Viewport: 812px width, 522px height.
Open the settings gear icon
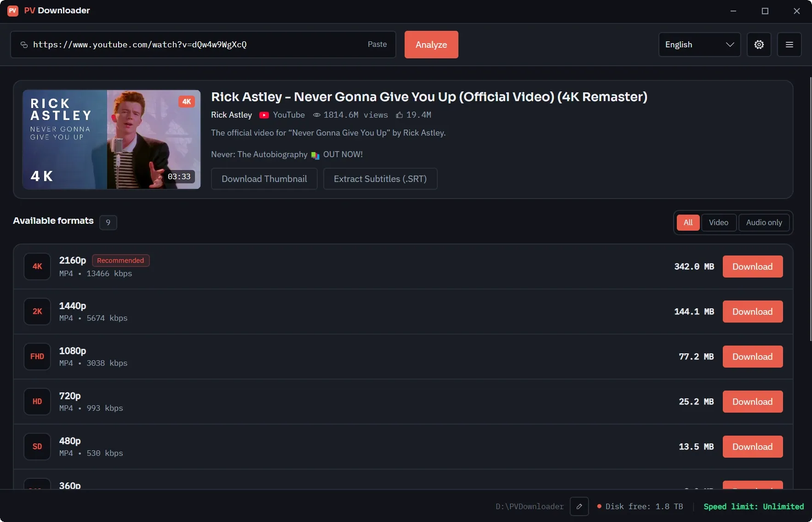coord(759,45)
